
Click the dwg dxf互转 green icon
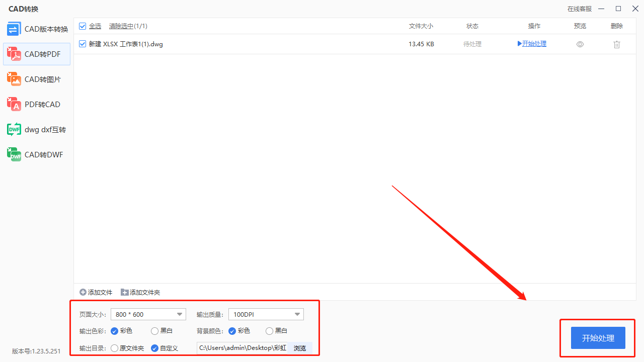pyautogui.click(x=14, y=130)
